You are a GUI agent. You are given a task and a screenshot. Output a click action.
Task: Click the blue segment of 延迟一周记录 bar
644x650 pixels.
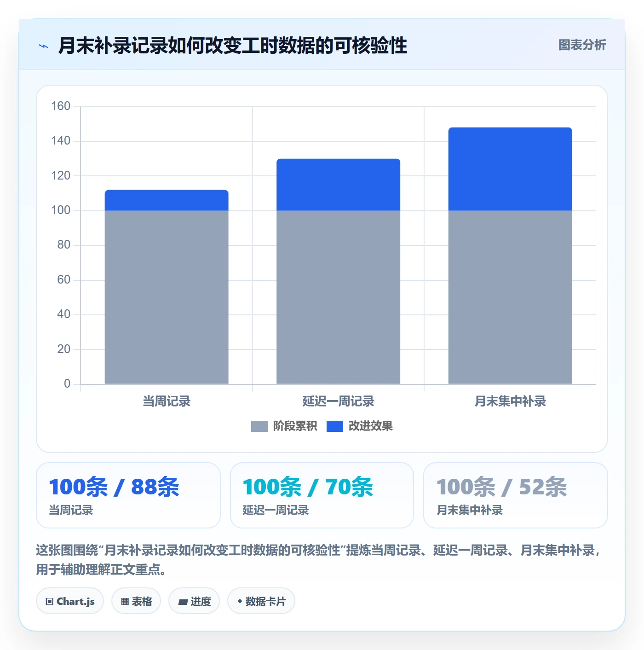click(x=338, y=185)
